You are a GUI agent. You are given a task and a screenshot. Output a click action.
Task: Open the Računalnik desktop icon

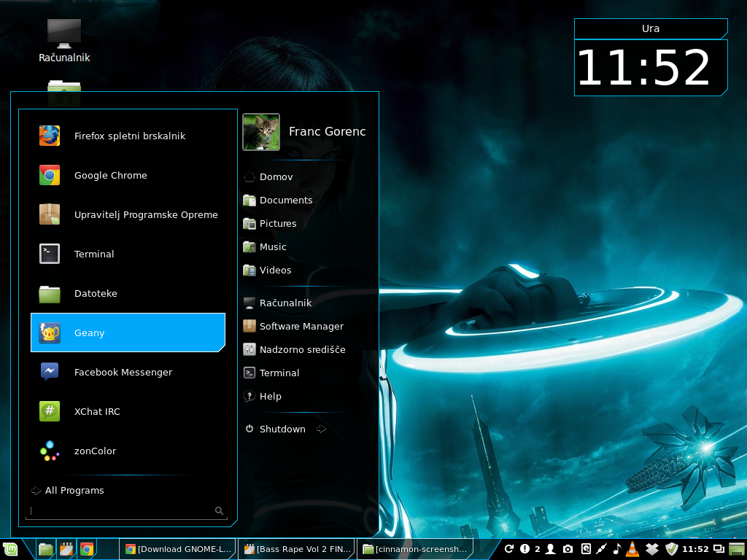pos(64,41)
